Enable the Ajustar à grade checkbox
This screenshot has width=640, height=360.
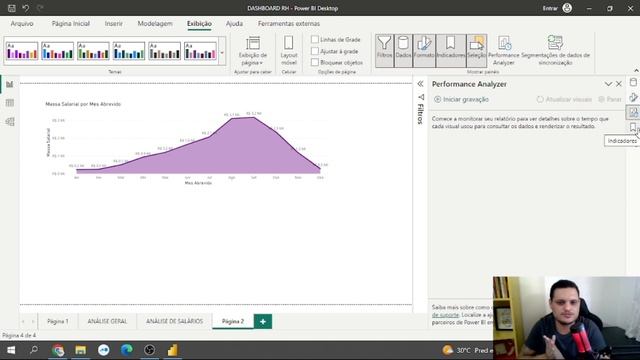315,51
